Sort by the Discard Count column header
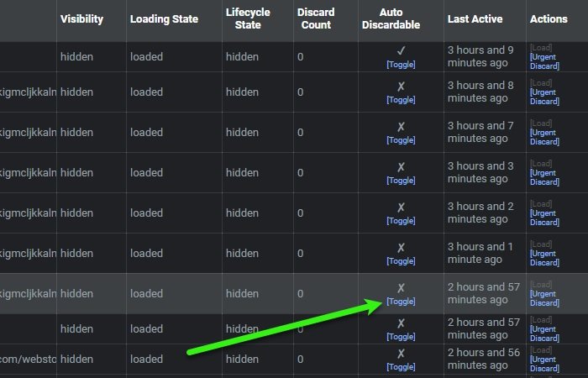Viewport: 588px width, 378px height. [x=316, y=18]
